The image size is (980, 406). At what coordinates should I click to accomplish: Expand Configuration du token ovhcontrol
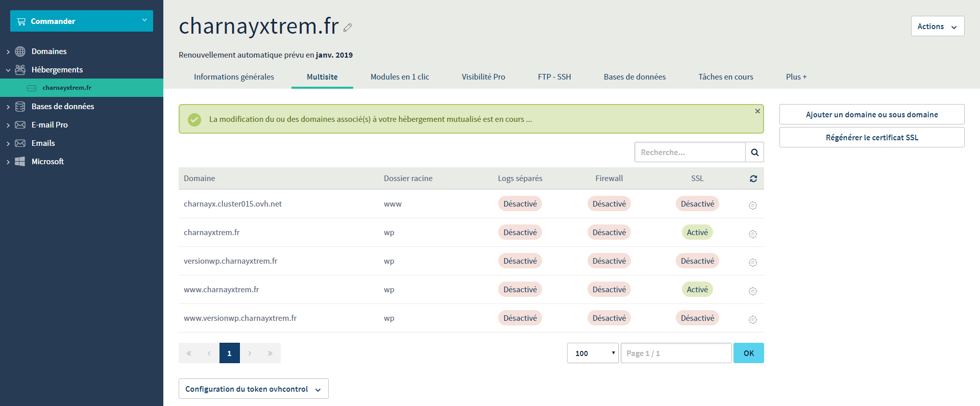pyautogui.click(x=253, y=389)
